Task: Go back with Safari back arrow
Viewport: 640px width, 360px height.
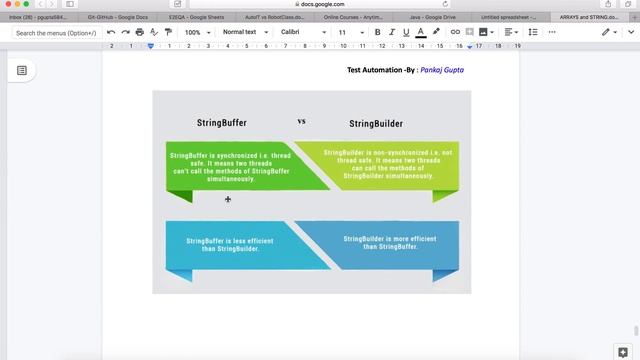Action: pyautogui.click(x=40, y=4)
